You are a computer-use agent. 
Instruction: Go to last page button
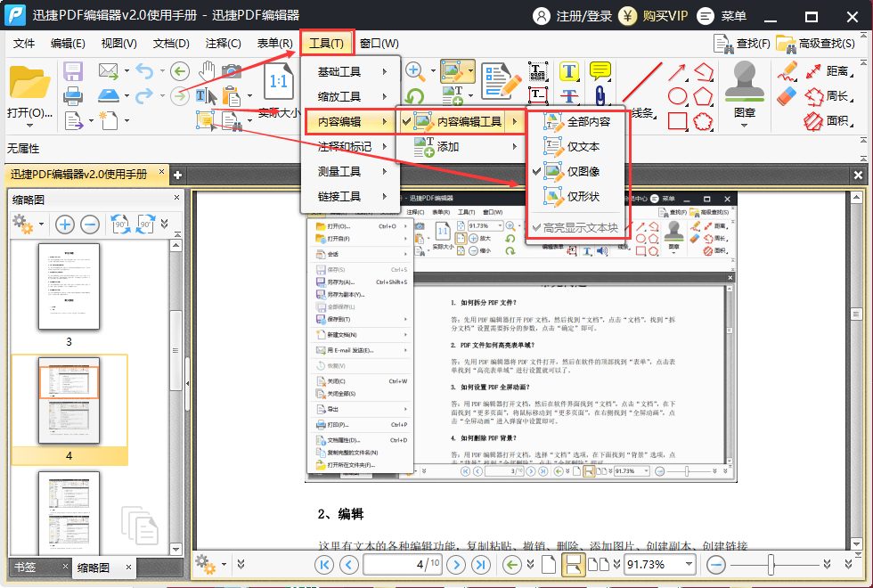(x=480, y=565)
